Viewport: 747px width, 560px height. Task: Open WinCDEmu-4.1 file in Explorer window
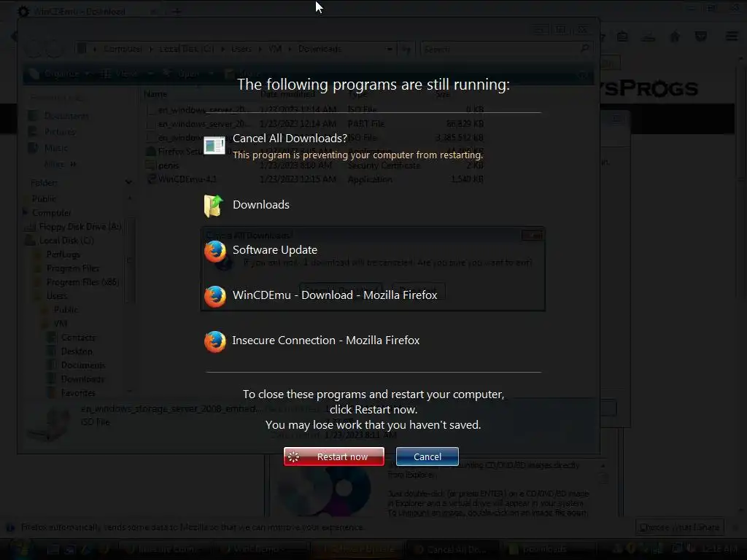click(187, 179)
